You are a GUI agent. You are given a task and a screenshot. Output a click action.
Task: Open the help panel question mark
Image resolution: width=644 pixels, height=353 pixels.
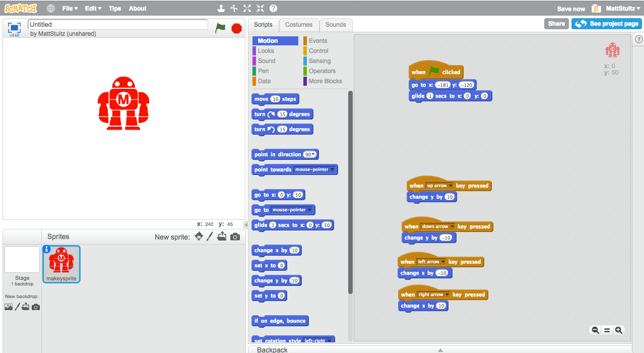(x=639, y=39)
